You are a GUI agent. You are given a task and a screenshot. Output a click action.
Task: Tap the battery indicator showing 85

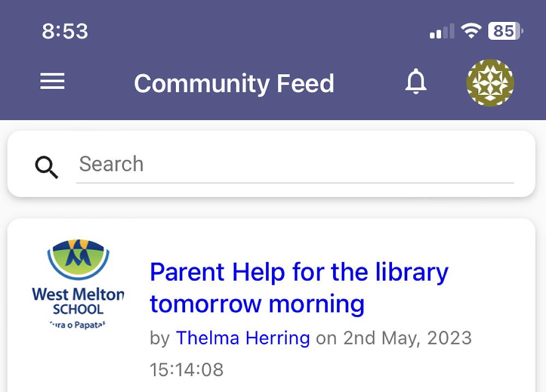click(x=505, y=31)
